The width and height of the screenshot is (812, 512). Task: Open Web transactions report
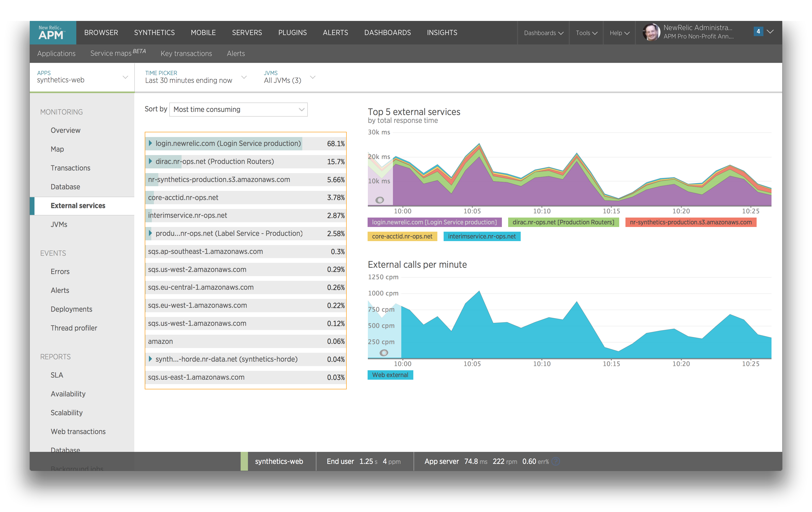tap(78, 431)
